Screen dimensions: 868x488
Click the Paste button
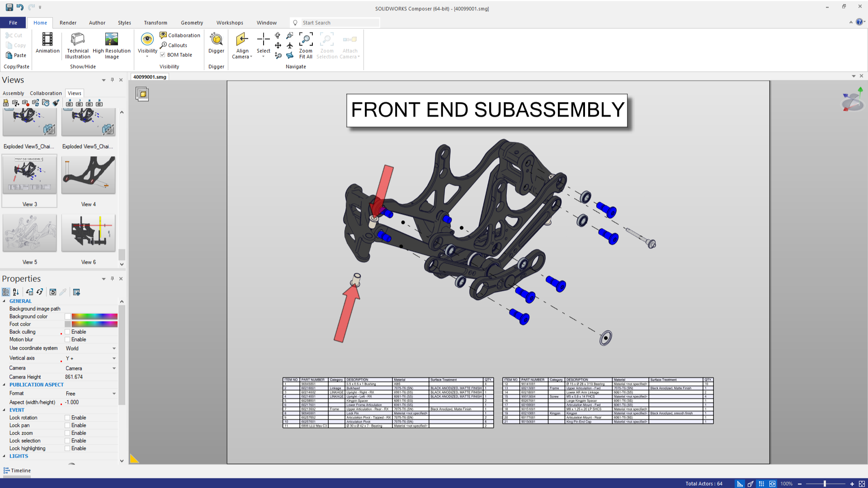tap(16, 55)
